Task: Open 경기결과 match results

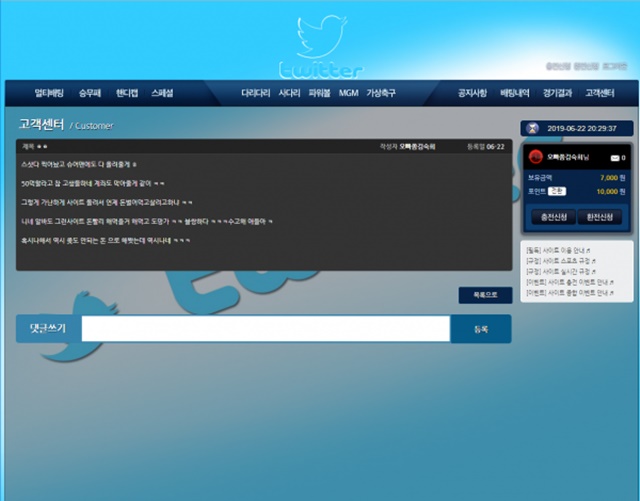Action: tap(557, 93)
